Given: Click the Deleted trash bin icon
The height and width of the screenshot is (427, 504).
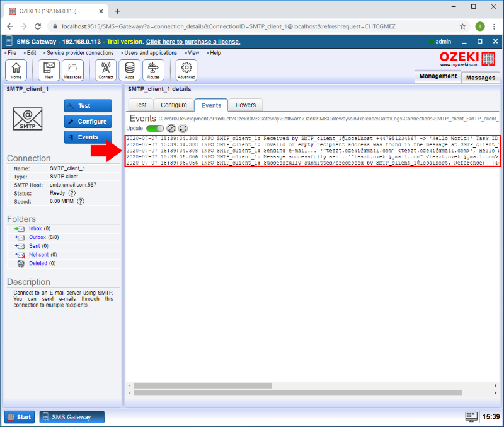Looking at the screenshot, I should coord(21,264).
